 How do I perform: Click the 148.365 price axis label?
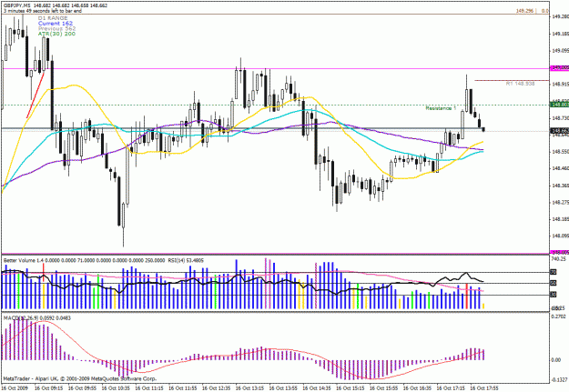[x=560, y=186]
